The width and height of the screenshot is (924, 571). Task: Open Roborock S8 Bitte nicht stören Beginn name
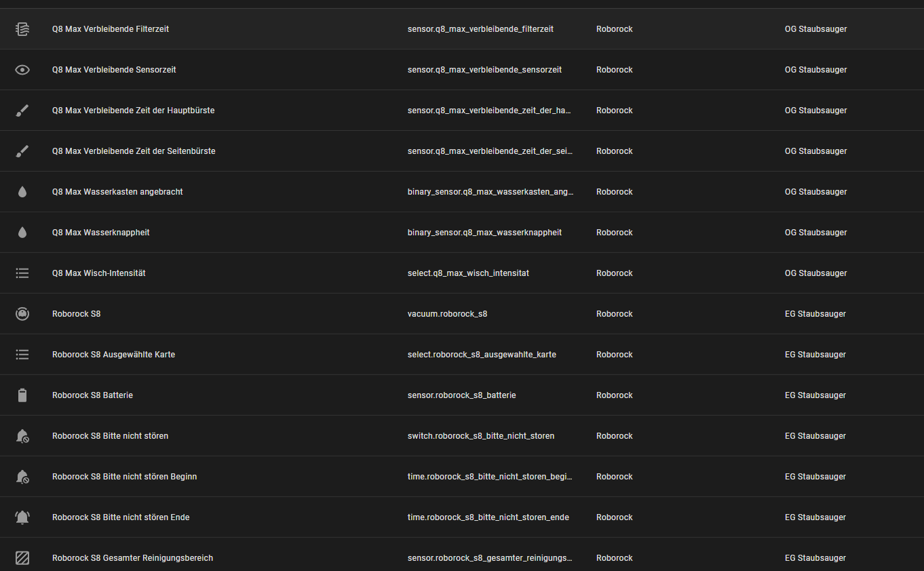(x=125, y=477)
